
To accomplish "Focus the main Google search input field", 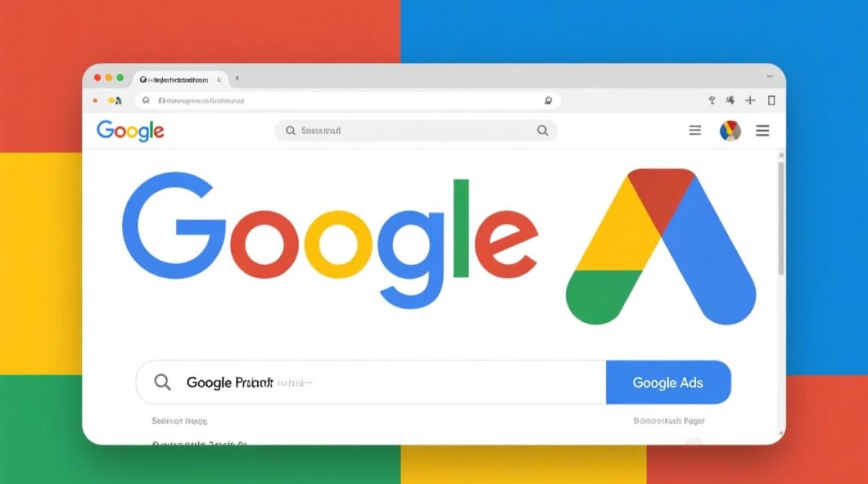I will (371, 382).
